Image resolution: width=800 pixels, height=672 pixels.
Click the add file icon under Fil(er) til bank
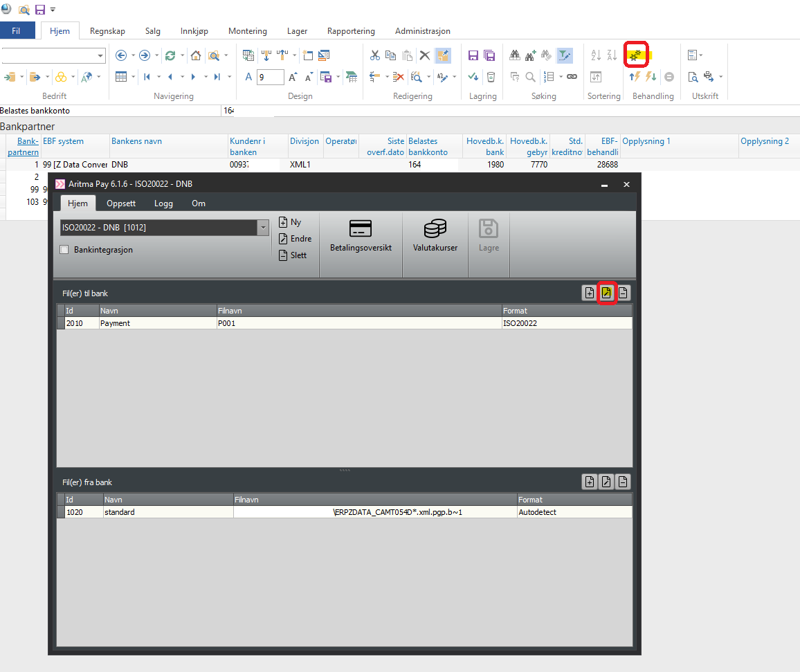[x=590, y=293]
